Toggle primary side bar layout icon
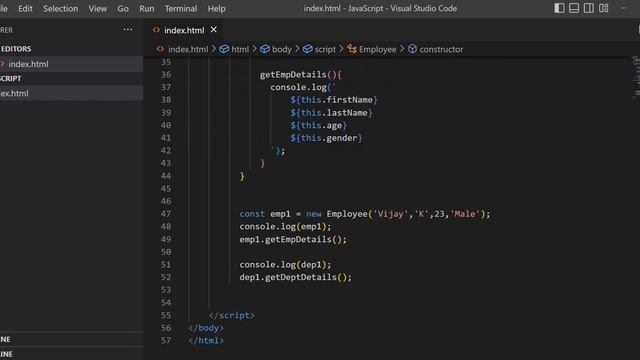Screen dimensions: 640x360 (x=559, y=8)
